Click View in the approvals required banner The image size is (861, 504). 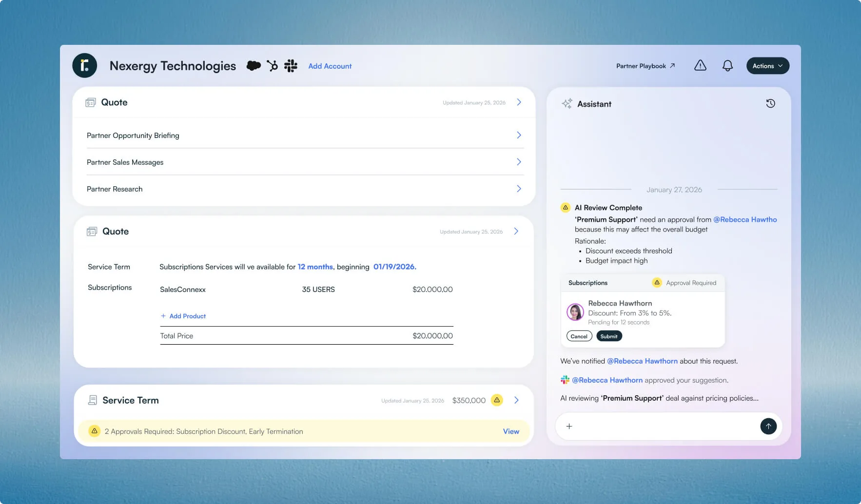click(x=511, y=431)
